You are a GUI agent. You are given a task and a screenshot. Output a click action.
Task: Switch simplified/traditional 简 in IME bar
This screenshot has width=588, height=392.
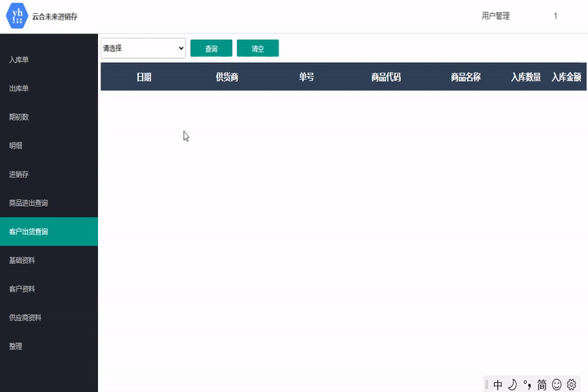pyautogui.click(x=541, y=385)
